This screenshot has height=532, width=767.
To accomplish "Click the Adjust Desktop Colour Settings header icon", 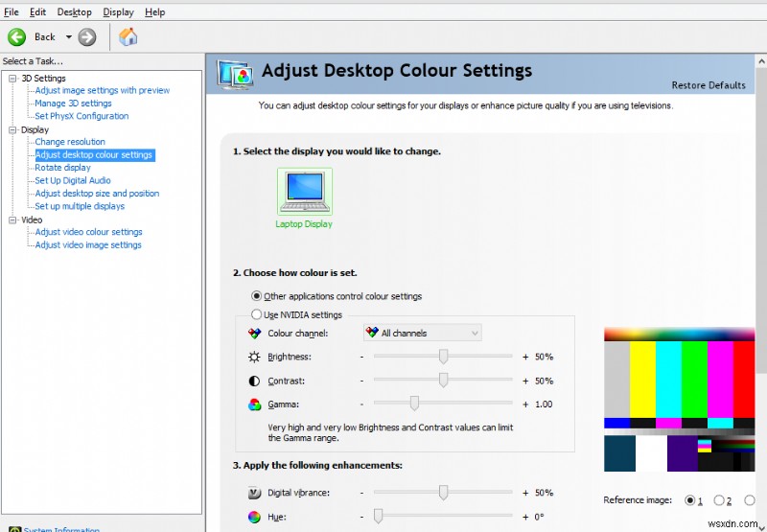I will point(235,75).
